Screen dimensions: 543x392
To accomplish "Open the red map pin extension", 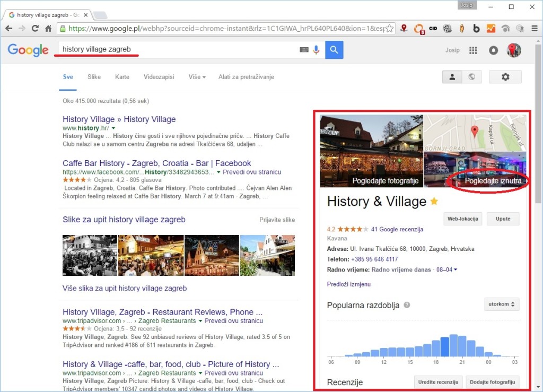I will (x=404, y=29).
